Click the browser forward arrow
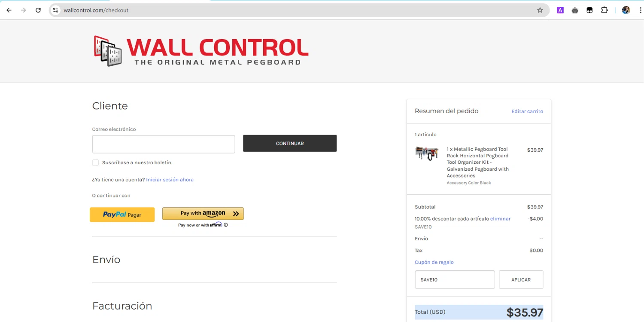This screenshot has height=322, width=644. coord(24,10)
